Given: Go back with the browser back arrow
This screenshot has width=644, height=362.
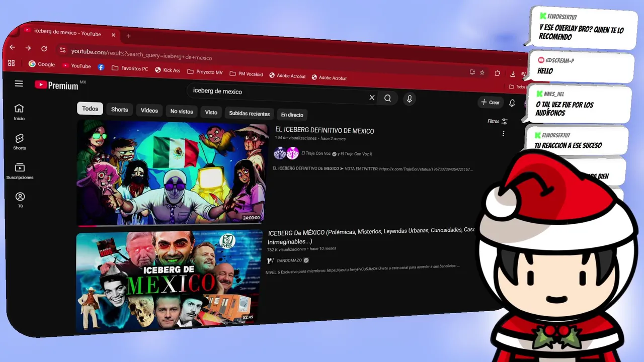Looking at the screenshot, I should coord(12,47).
